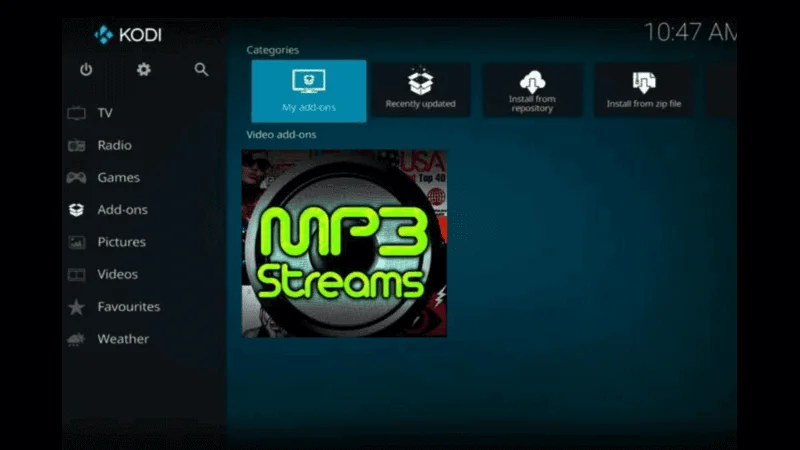Open the search magnifier
800x450 pixels.
point(202,69)
